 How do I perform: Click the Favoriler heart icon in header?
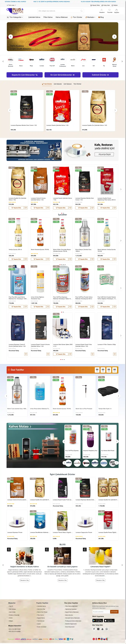[110, 10]
